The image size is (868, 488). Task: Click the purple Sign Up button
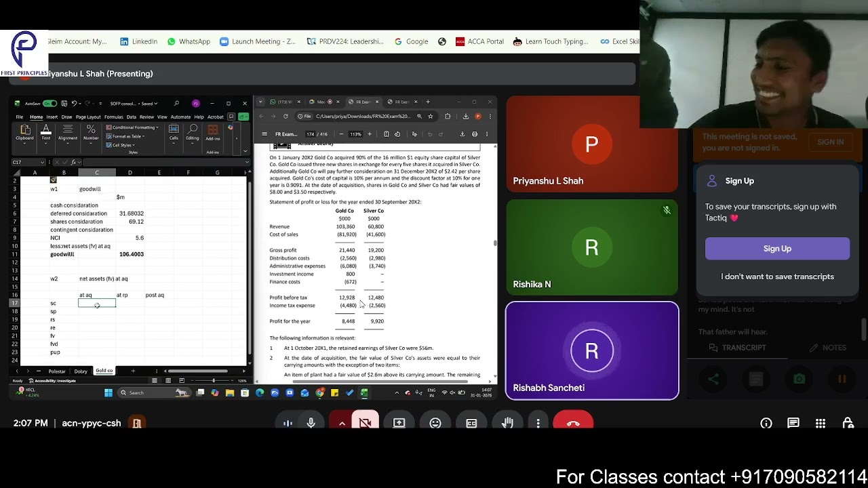777,249
